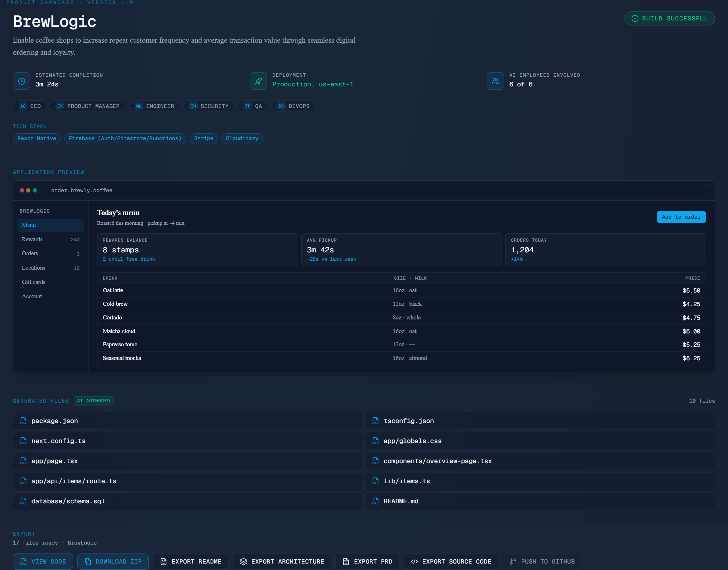This screenshot has height=570, width=728.
Task: Select the Cloudinary tech stack tag
Action: [x=242, y=139]
